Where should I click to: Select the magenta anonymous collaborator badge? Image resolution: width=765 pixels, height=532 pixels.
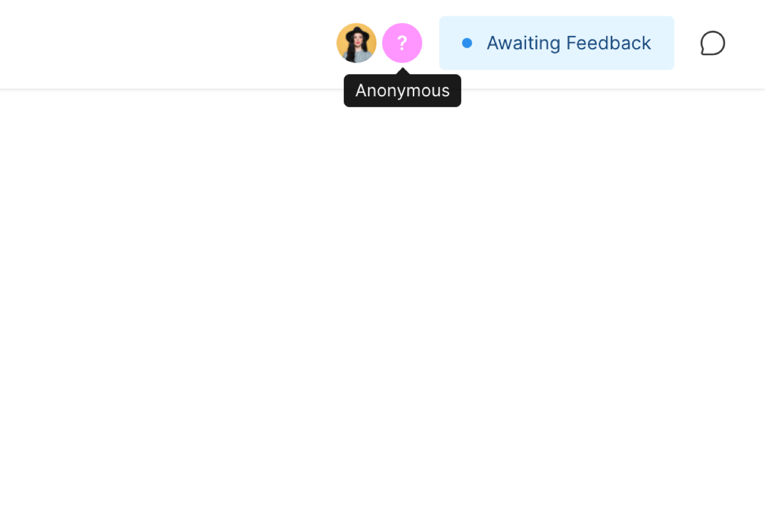pyautogui.click(x=402, y=43)
